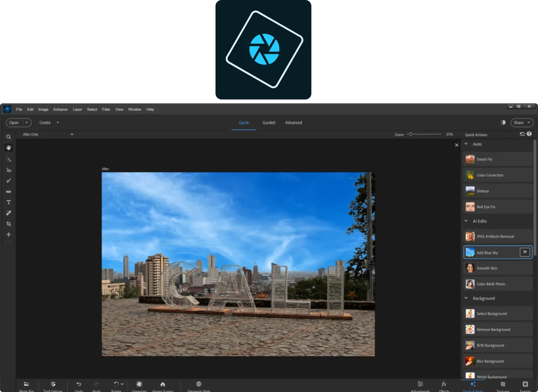This screenshot has width=538, height=392.
Task: Open the Adjustments panel
Action: pyautogui.click(x=420, y=386)
